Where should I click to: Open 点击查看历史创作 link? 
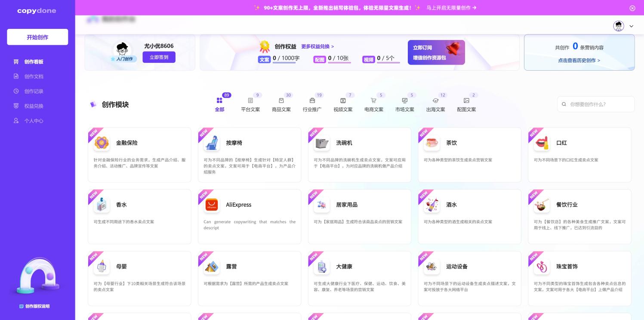[x=579, y=60]
